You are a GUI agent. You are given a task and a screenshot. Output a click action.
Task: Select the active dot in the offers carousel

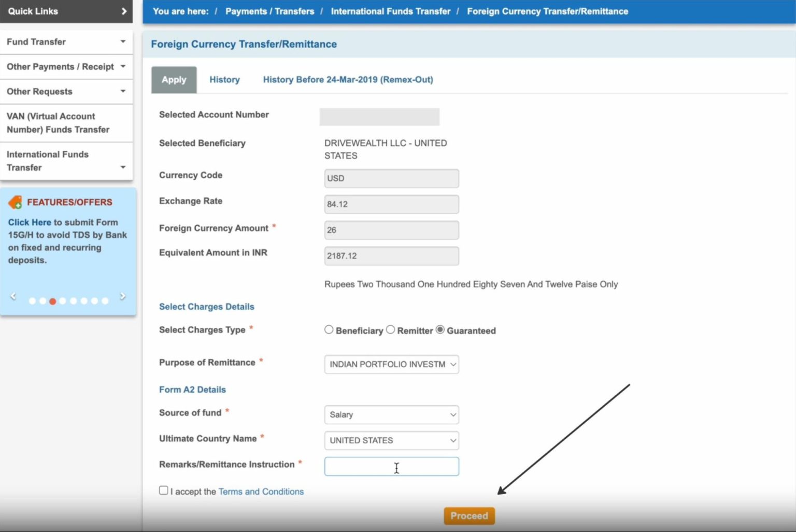(53, 301)
